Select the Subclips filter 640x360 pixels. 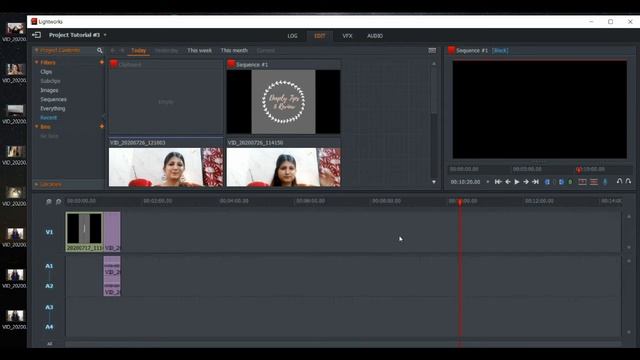coord(50,81)
